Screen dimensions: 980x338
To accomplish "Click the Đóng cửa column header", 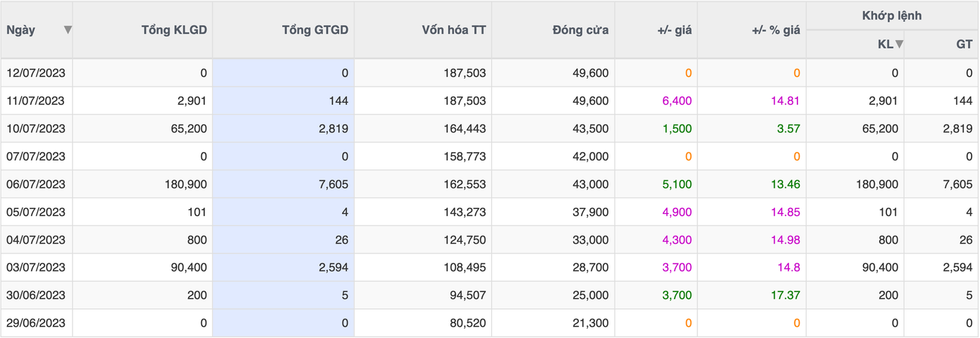I will [x=580, y=30].
